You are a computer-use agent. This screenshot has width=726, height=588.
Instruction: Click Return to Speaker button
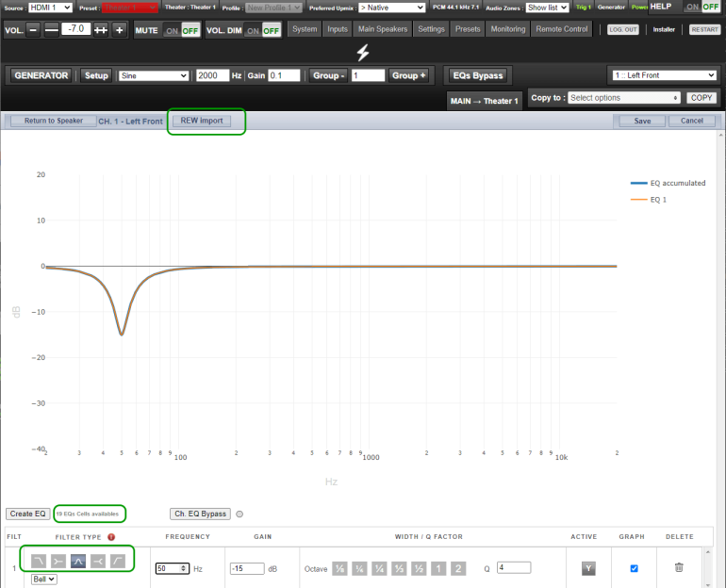[54, 121]
